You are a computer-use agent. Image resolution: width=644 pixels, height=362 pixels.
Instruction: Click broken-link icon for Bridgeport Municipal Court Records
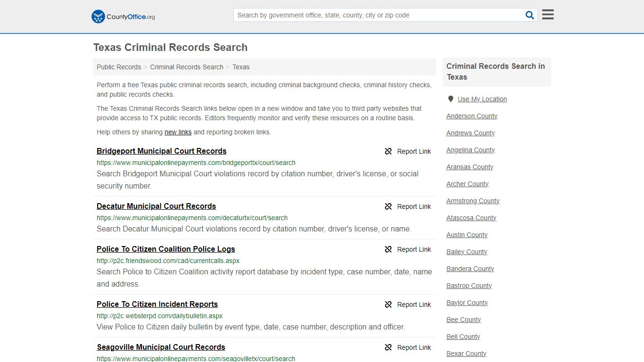388,151
